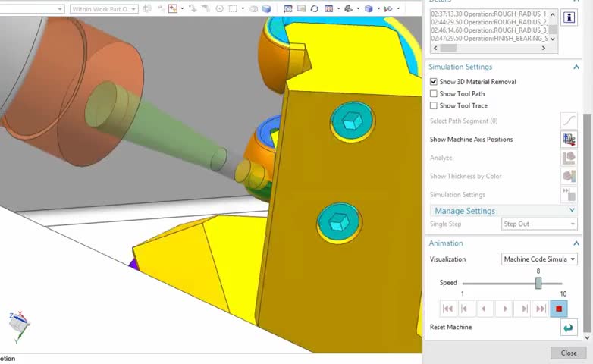Click the dashed rectangle selection toolbar icon
The width and height of the screenshot is (593, 364).
coord(233,8)
